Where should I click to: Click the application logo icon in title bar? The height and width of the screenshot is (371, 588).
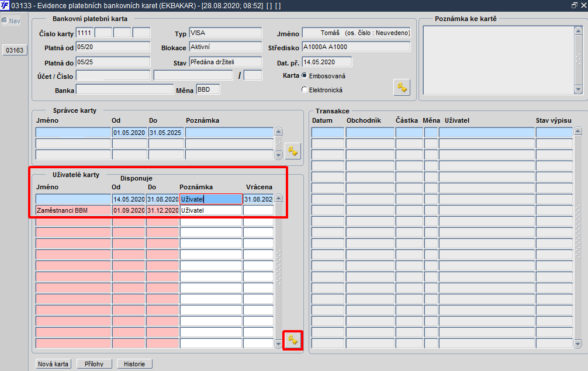pos(5,5)
